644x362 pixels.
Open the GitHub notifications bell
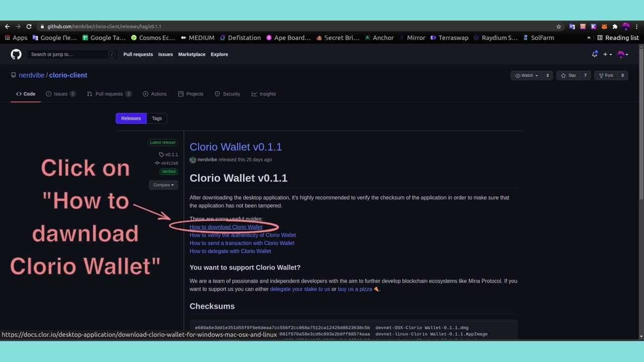595,54
